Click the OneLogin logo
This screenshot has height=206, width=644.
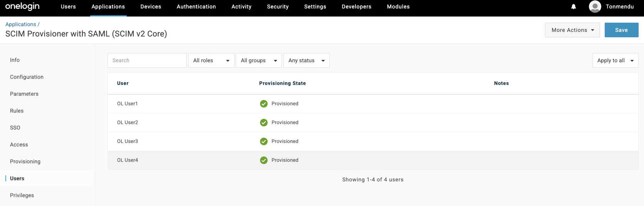(22, 7)
